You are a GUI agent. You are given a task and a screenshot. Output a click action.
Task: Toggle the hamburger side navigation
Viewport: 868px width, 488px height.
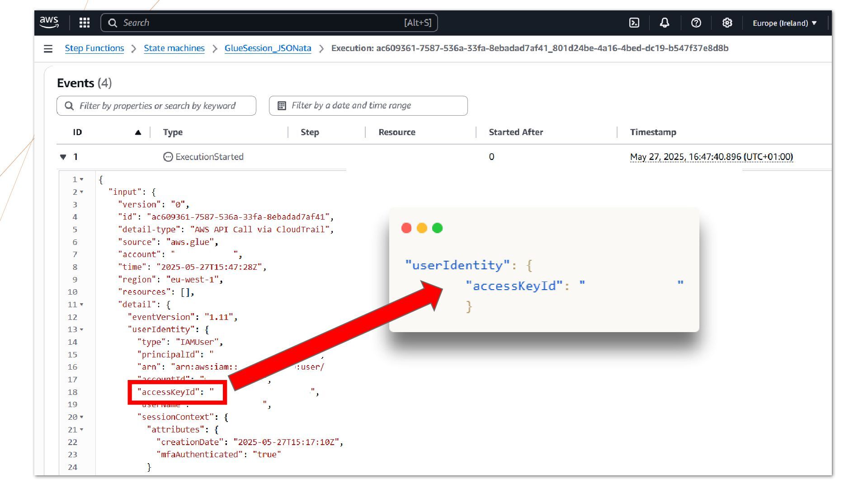click(48, 48)
